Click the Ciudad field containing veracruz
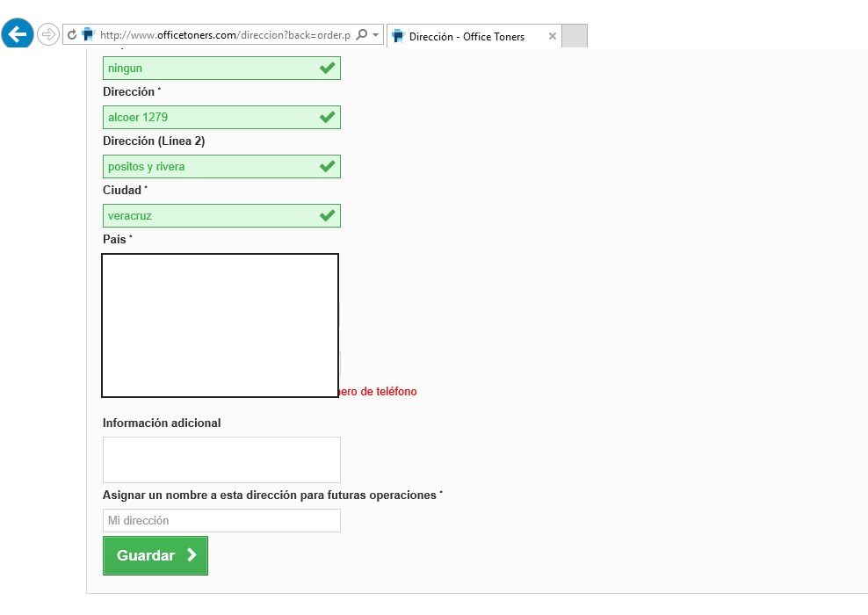Screen dimensions: 868x615 point(211,215)
